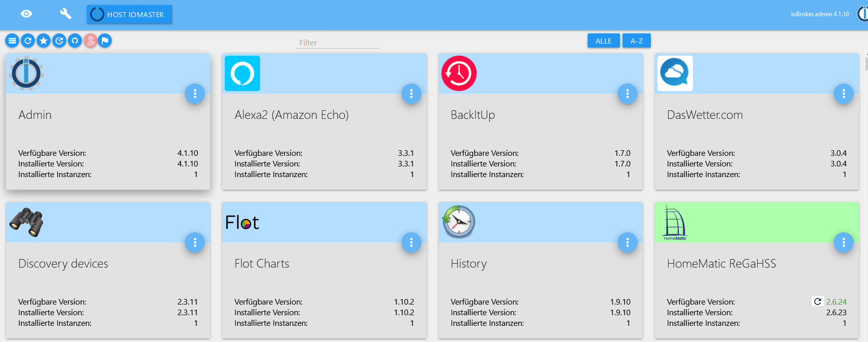Select the DasWetter.com card title
The width and height of the screenshot is (868, 342).
(705, 115)
